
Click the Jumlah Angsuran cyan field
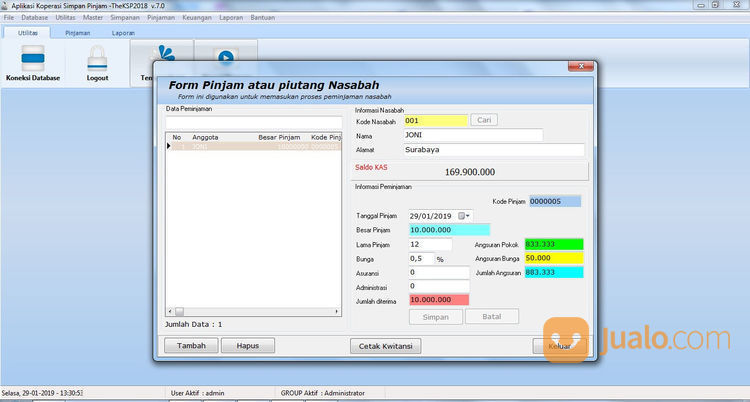pyautogui.click(x=554, y=272)
